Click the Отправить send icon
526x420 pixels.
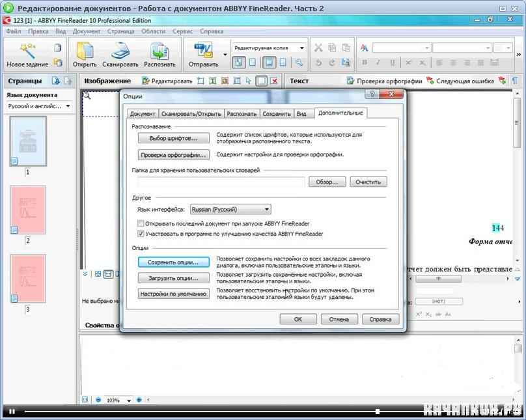(x=203, y=51)
